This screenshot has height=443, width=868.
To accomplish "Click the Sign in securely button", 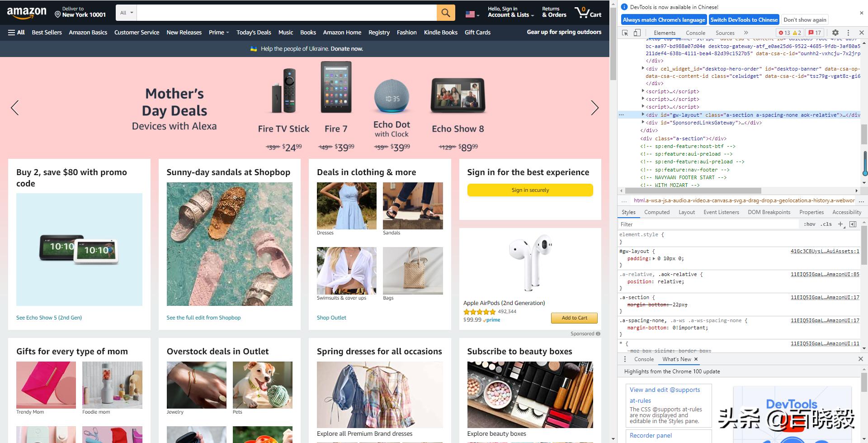I will tap(530, 190).
